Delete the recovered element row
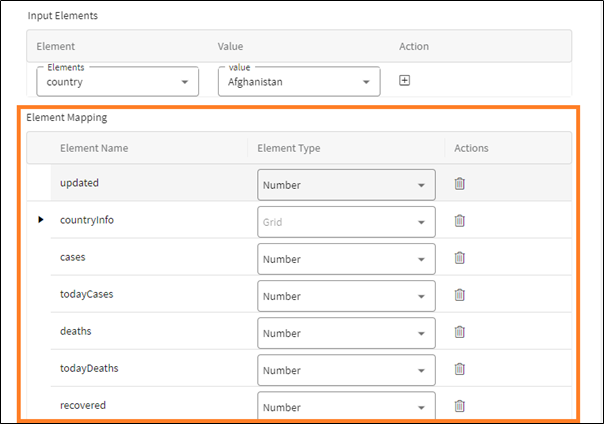 pyautogui.click(x=460, y=405)
